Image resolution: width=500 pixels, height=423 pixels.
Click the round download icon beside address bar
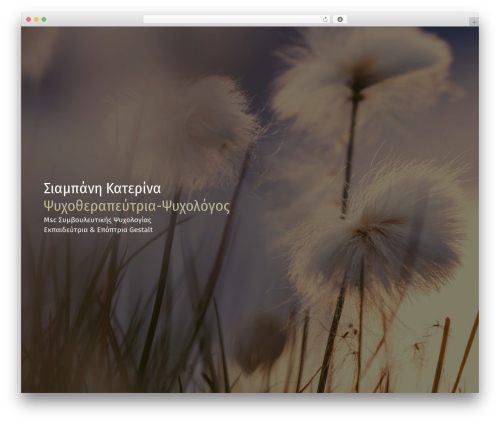(x=340, y=19)
